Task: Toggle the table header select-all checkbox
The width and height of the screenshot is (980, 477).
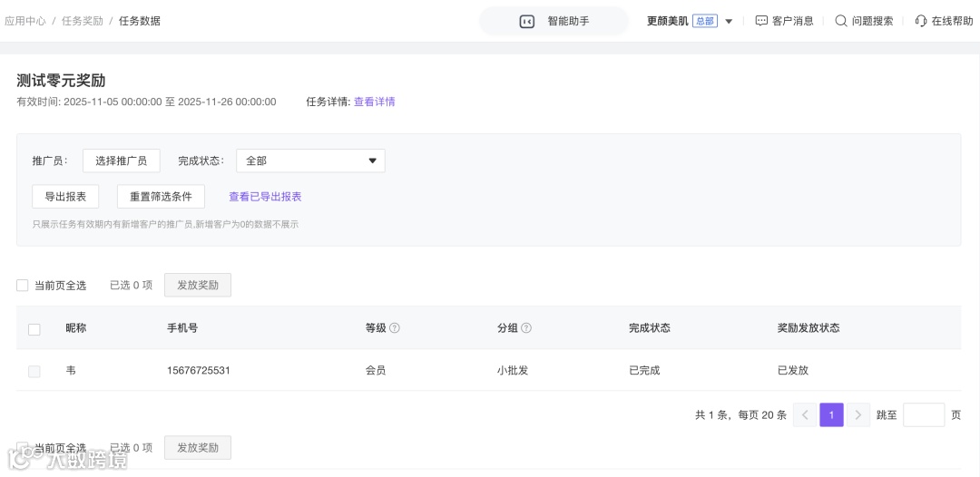Action: 34,329
